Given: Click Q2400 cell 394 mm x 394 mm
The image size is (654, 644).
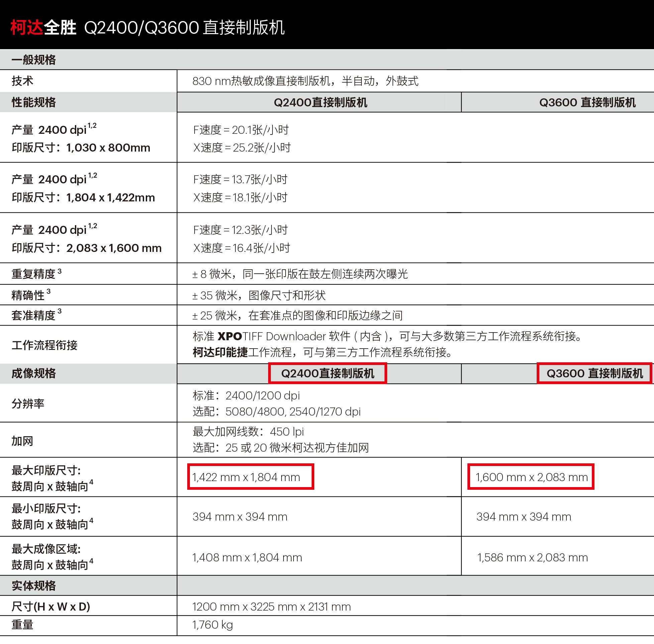Looking at the screenshot, I should (240, 517).
